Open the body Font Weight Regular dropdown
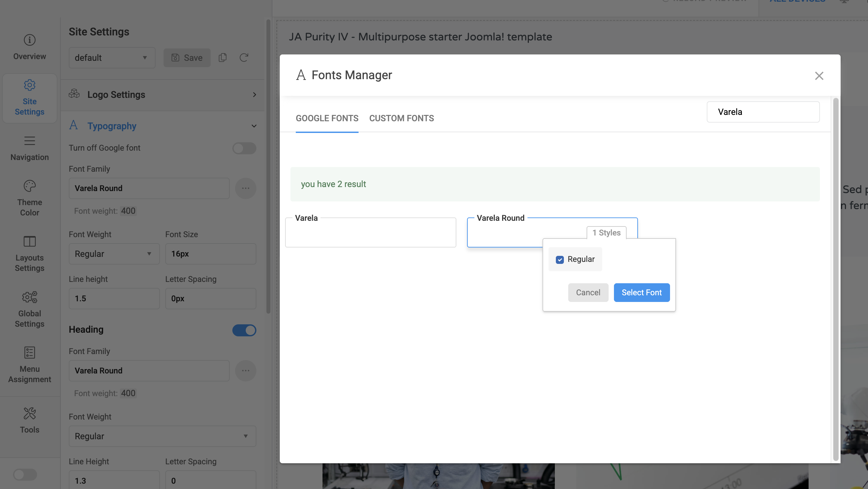This screenshot has height=489, width=868. [114, 254]
